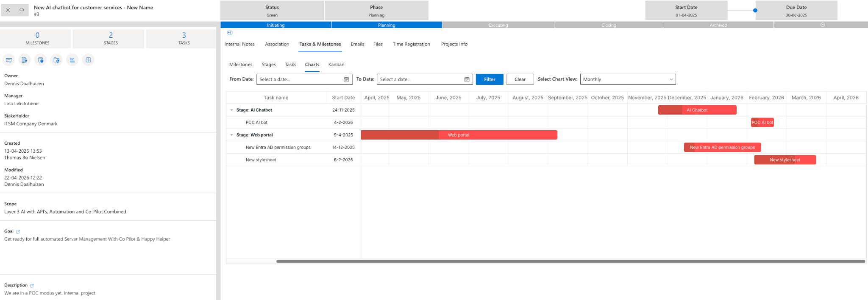The height and width of the screenshot is (300, 868).
Task: Click the To Date input field
Action: pos(425,79)
